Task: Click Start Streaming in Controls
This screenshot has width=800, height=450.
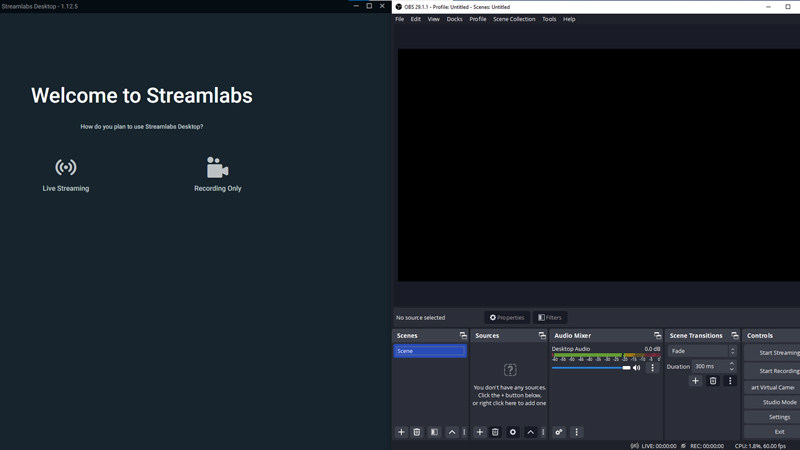Action: [772, 353]
